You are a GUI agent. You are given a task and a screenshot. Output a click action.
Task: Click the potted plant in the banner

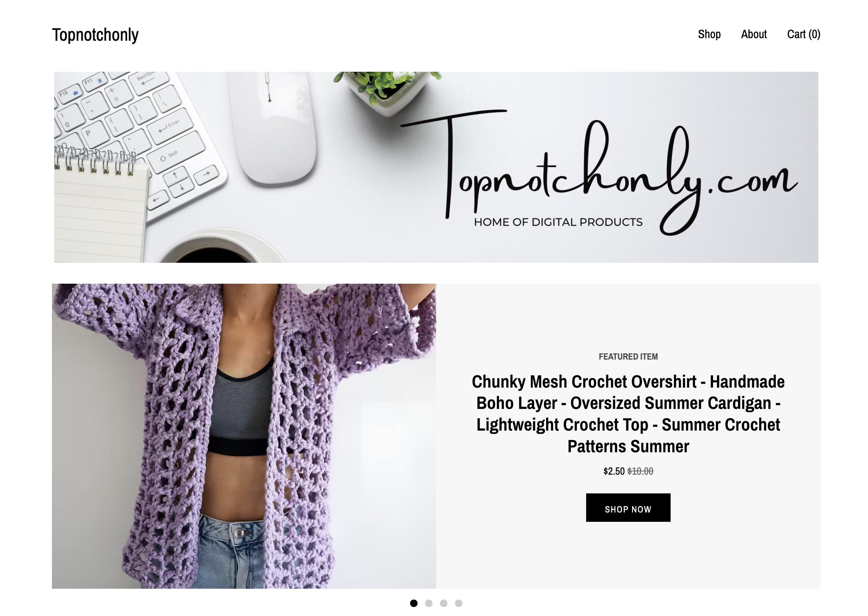point(387,91)
